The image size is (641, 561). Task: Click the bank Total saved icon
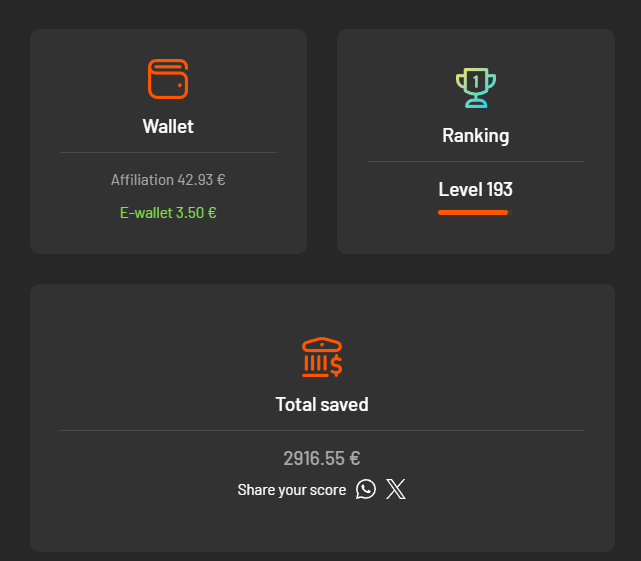322,357
